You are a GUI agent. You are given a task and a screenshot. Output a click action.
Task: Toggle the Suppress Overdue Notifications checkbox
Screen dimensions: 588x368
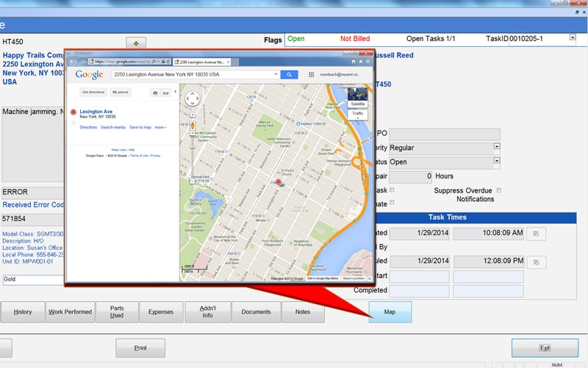[499, 190]
